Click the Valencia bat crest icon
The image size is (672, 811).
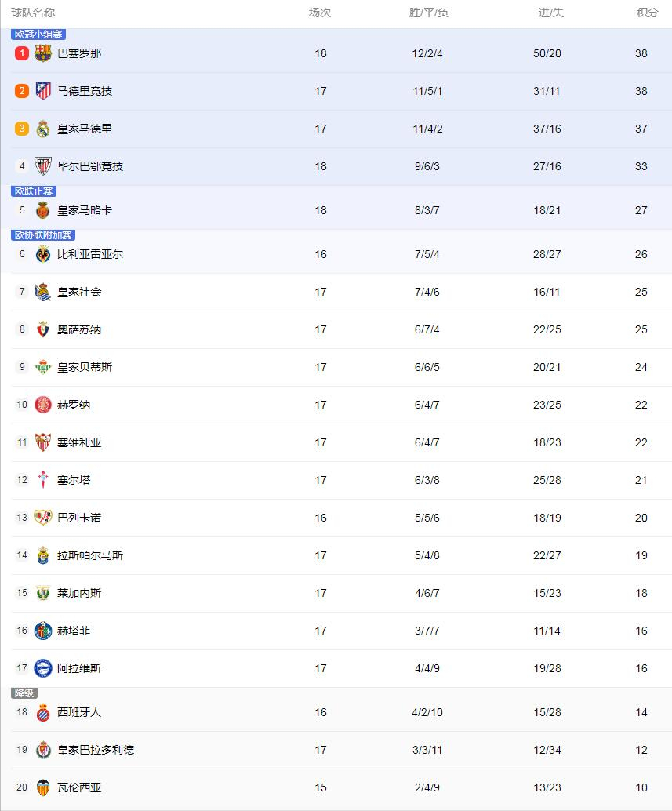point(43,787)
